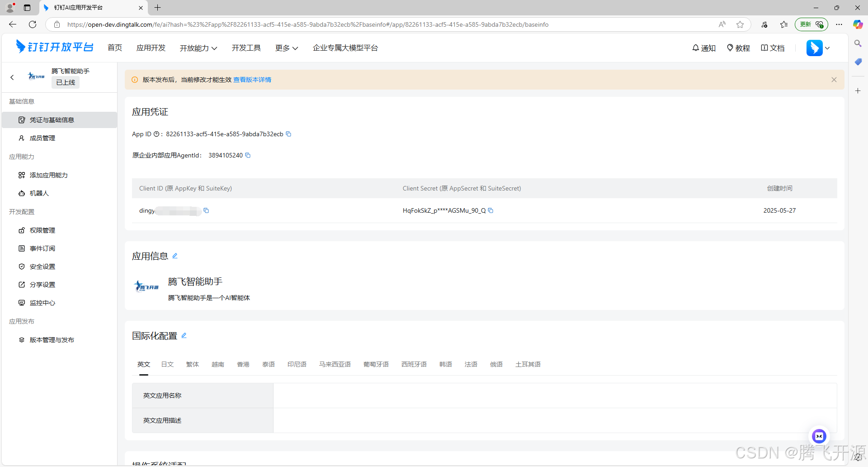Viewport: 868px width, 467px height.
Task: Copy the App ID value
Action: pyautogui.click(x=288, y=134)
